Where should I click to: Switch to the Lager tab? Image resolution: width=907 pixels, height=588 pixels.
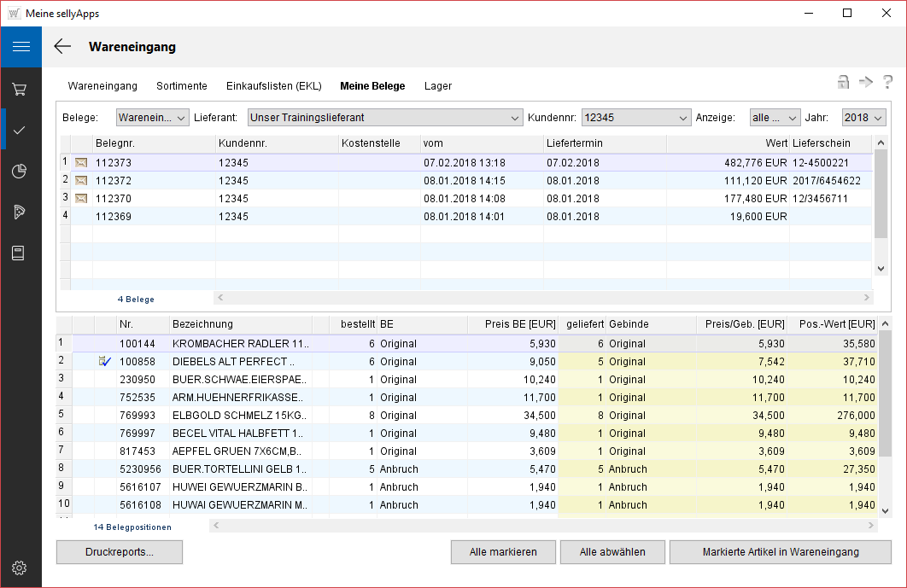(438, 86)
